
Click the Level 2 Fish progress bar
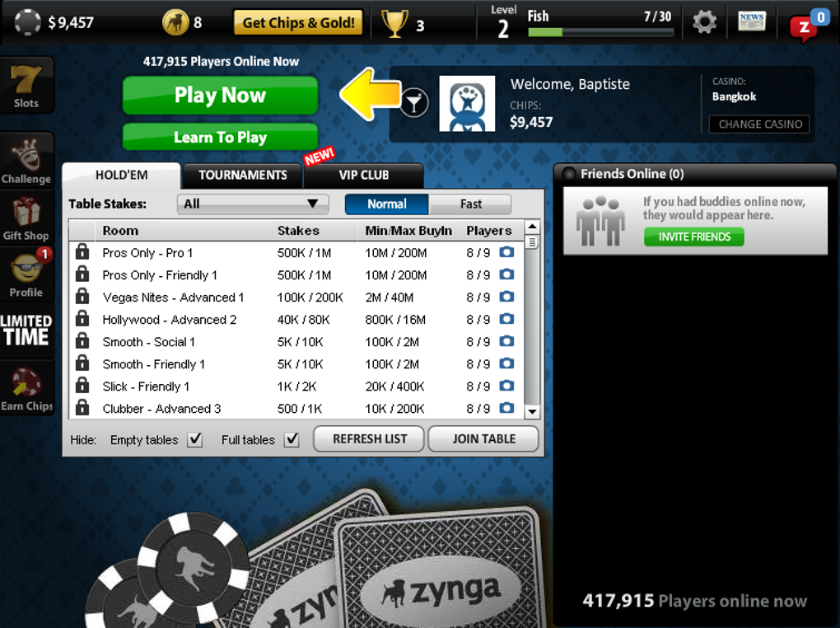tap(600, 32)
